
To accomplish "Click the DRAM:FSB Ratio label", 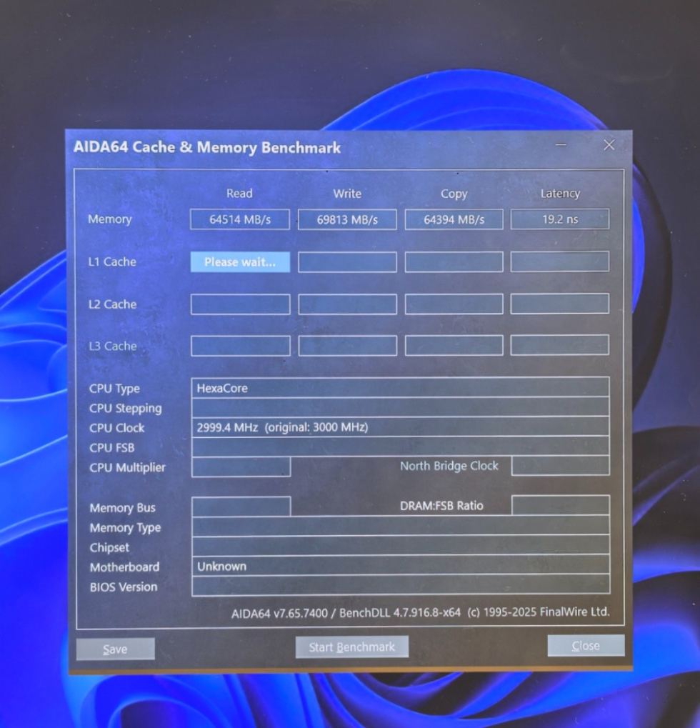I will pyautogui.click(x=441, y=506).
